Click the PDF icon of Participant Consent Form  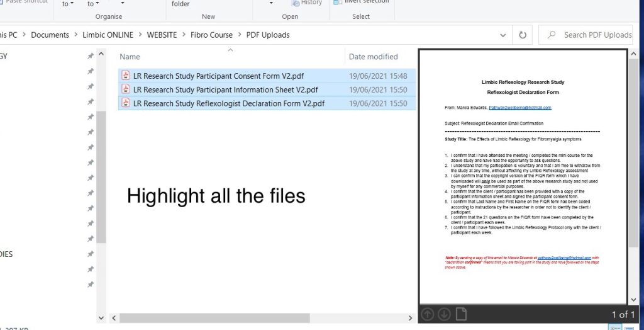coord(126,76)
